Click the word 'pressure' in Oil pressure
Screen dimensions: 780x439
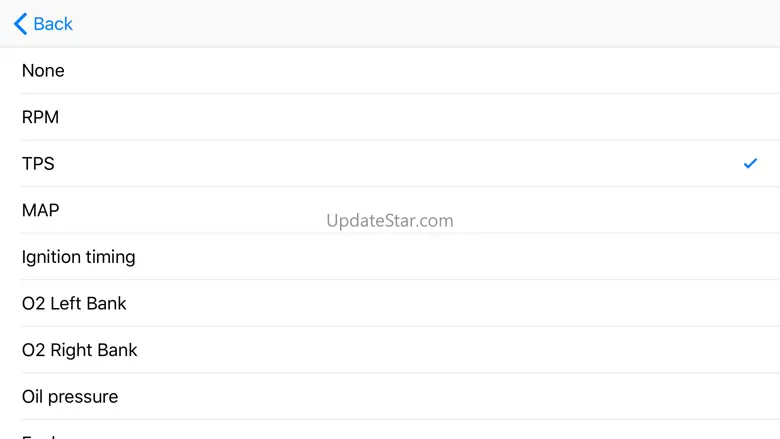[84, 397]
